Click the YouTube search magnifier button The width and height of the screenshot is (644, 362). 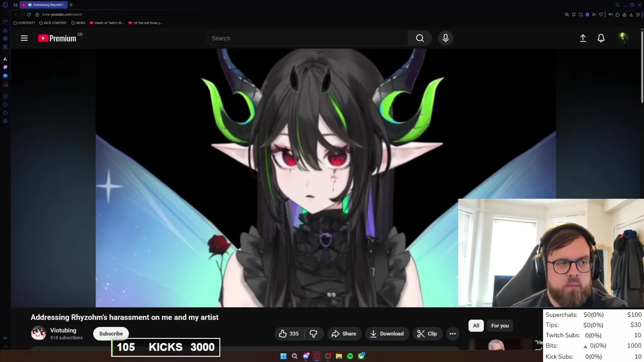pos(420,38)
